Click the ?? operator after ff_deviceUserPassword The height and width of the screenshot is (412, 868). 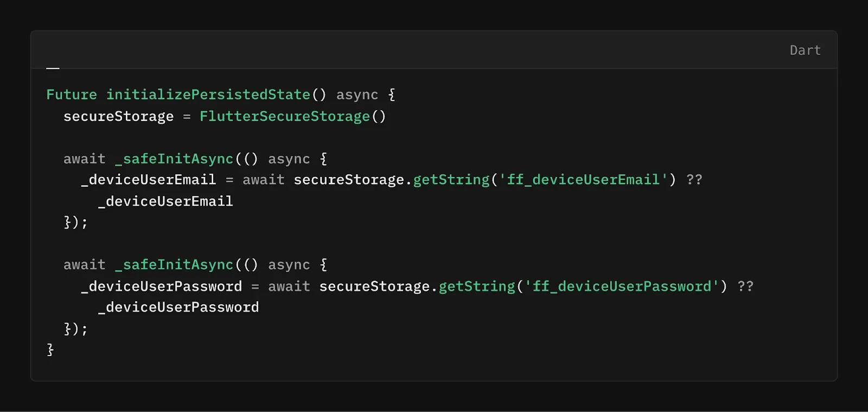[745, 286]
